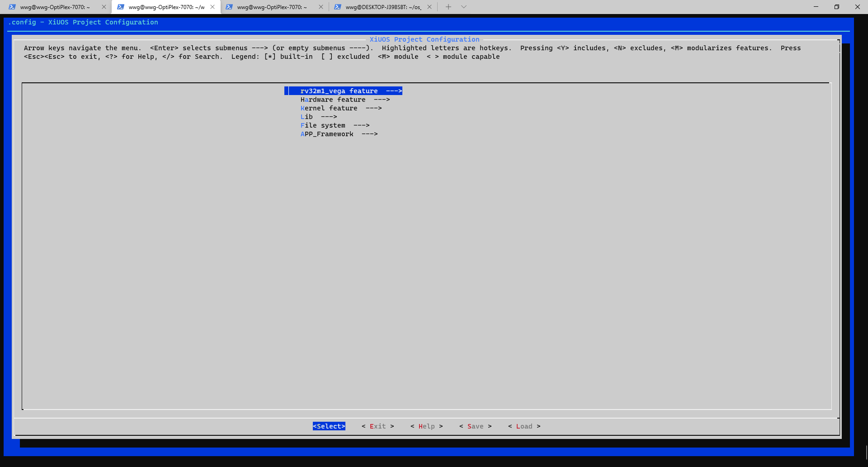Click PowerShell icon on first tab

coord(12,7)
